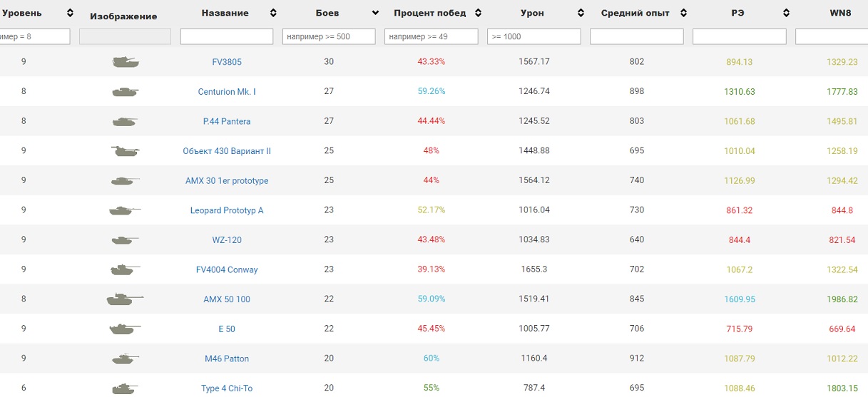Viewport: 868px width, 397px height.
Task: Focus the Название filter text box
Action: [x=227, y=36]
